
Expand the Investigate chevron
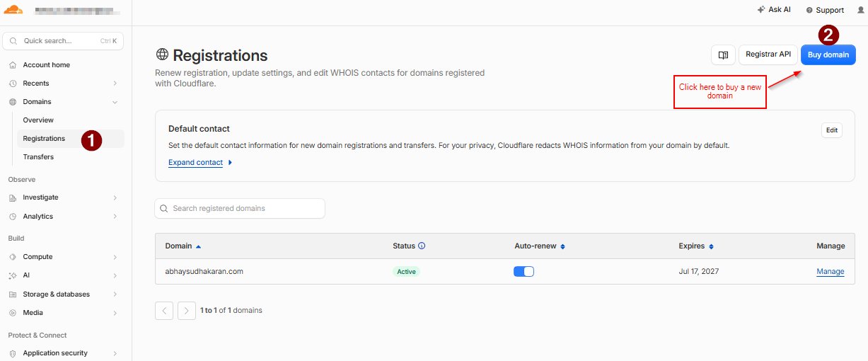[115, 197]
